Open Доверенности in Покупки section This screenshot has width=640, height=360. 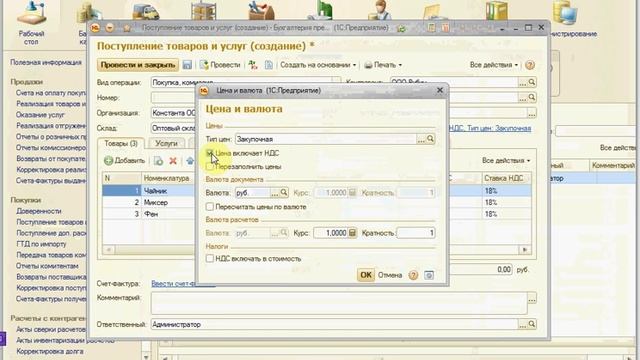(39, 211)
